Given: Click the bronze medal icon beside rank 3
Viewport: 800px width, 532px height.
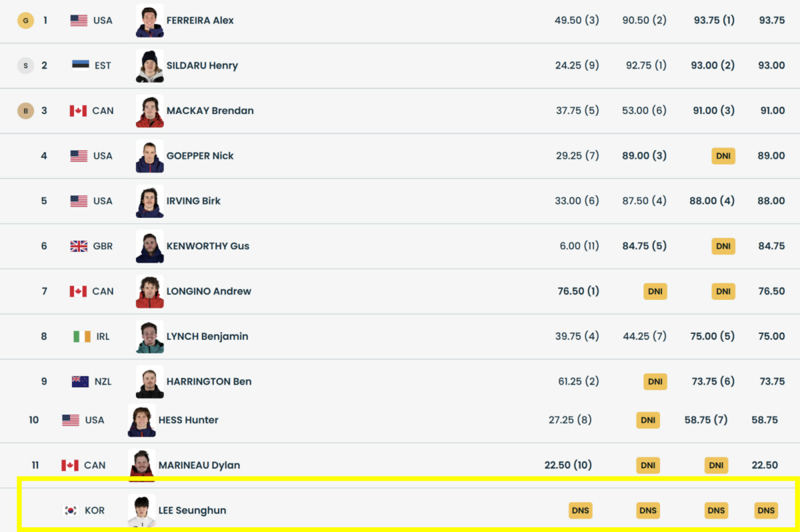Looking at the screenshot, I should [25, 111].
